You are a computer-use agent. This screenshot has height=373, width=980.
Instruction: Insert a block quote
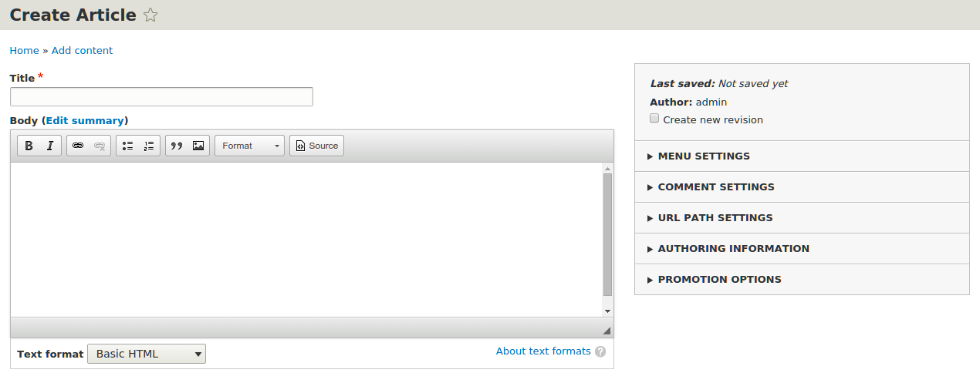point(177,146)
